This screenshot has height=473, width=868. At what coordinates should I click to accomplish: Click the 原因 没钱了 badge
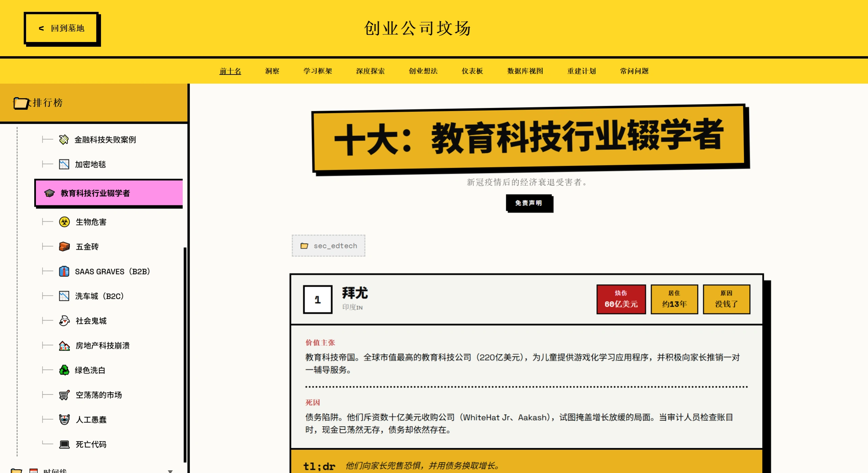coord(726,299)
